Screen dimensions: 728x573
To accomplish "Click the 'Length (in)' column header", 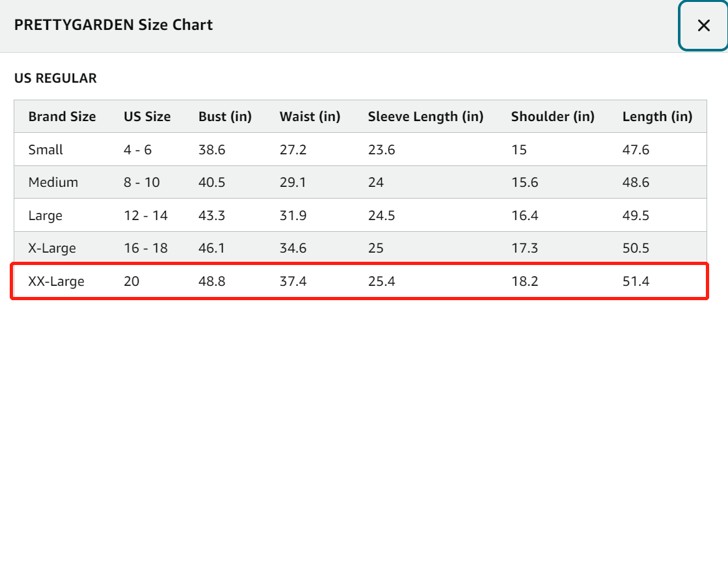I will 658,117.
